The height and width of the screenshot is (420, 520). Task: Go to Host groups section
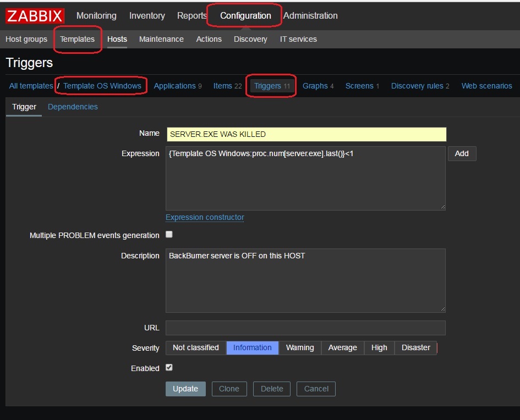tap(26, 39)
